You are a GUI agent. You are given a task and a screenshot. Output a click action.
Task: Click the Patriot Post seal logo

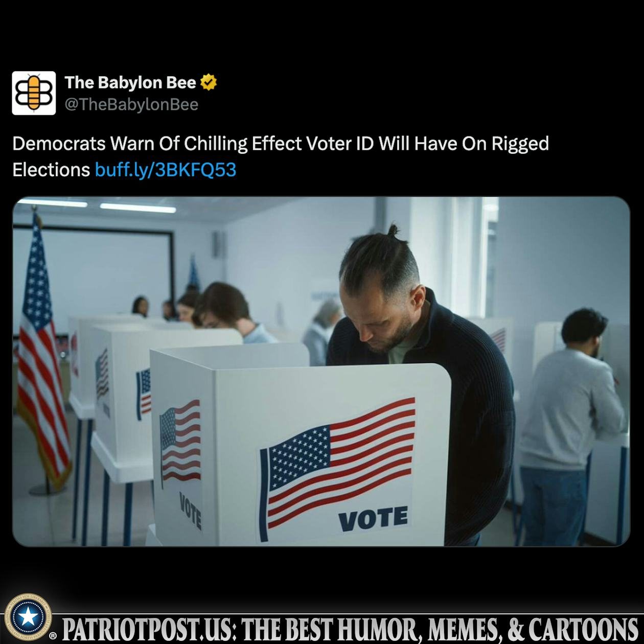coord(28,617)
